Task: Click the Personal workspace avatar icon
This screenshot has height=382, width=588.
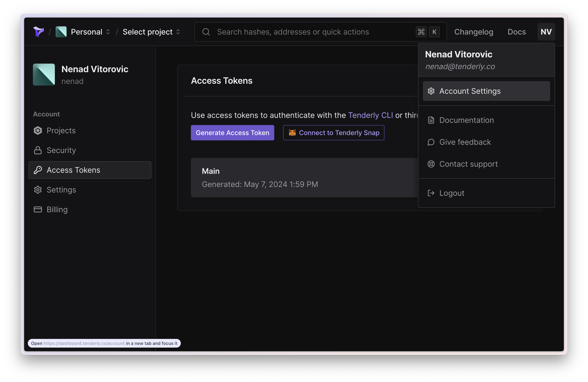Action: 61,32
